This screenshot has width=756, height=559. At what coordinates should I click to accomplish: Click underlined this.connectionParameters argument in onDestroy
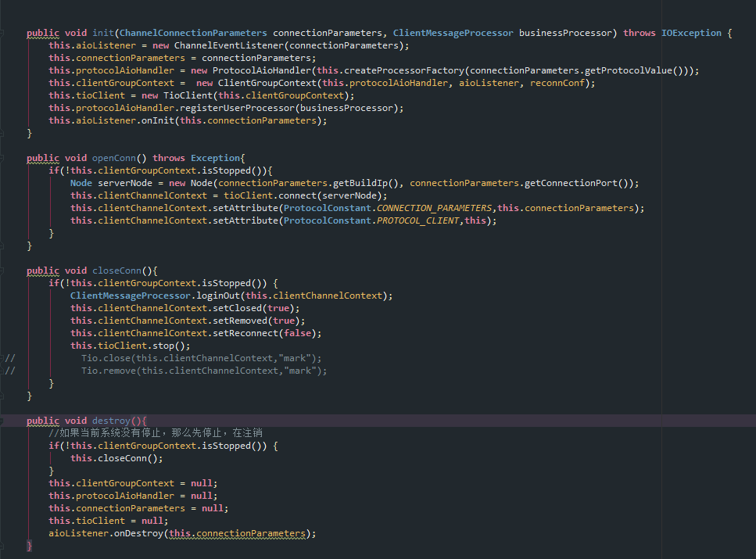pos(237,533)
